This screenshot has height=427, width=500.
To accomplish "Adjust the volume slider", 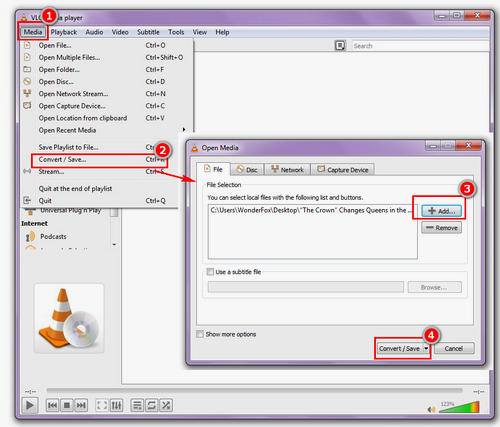I will (x=459, y=407).
